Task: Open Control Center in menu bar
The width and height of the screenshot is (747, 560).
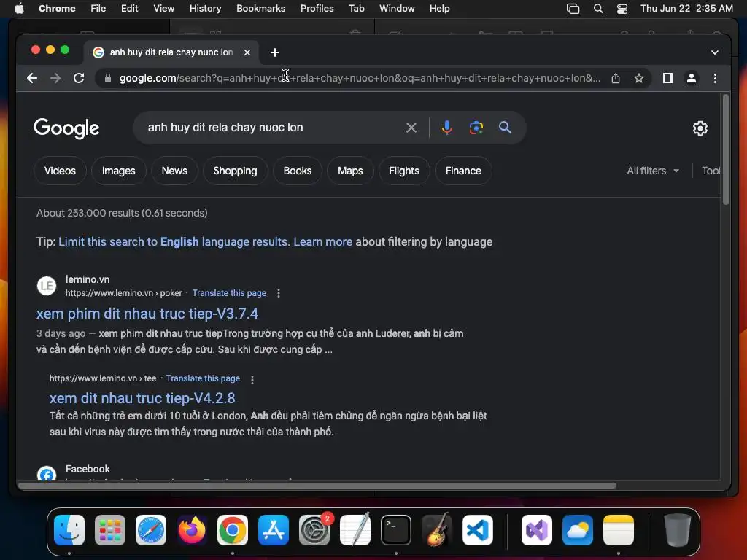Action: coord(622,9)
